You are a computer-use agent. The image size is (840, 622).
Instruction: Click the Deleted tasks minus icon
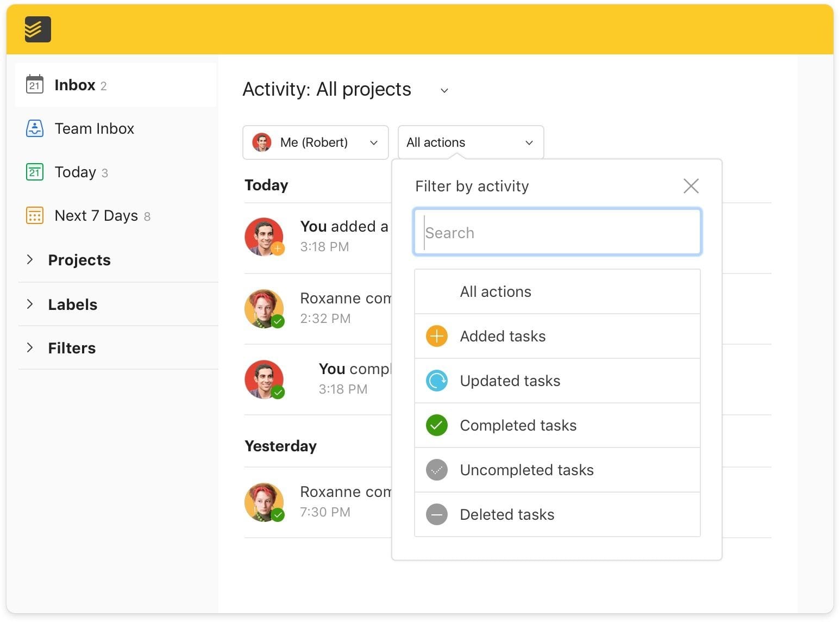tap(436, 514)
